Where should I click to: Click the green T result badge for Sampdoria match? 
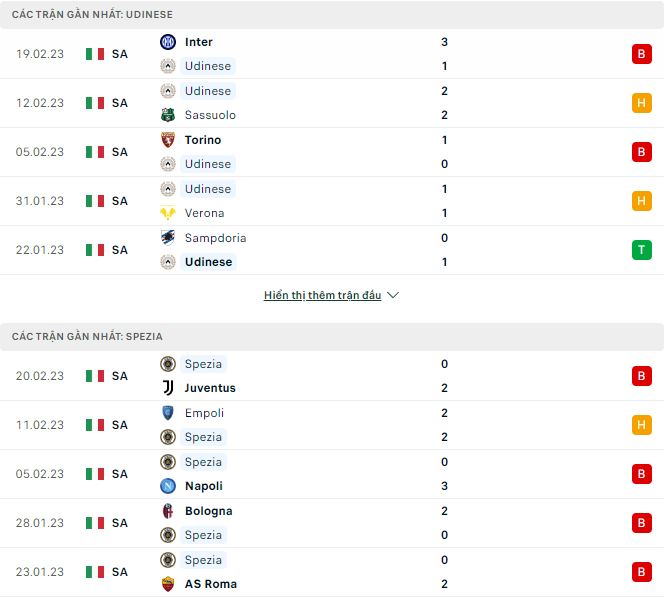tap(641, 250)
